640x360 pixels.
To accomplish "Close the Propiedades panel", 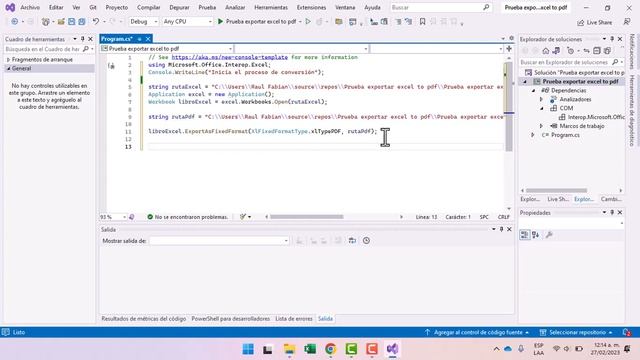I will [620, 213].
